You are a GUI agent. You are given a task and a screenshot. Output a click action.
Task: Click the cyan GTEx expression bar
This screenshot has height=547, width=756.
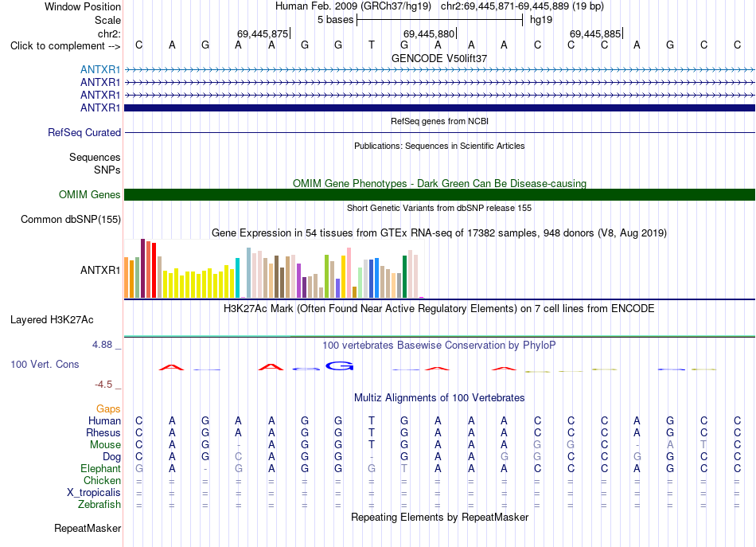click(x=237, y=278)
